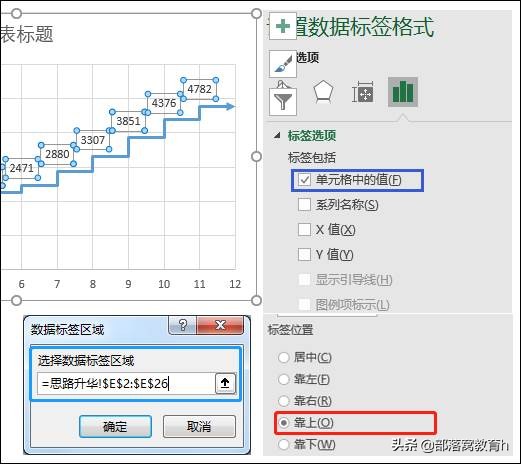This screenshot has width=521, height=464.
Task: Select the pentagon Effects icon
Action: [323, 92]
